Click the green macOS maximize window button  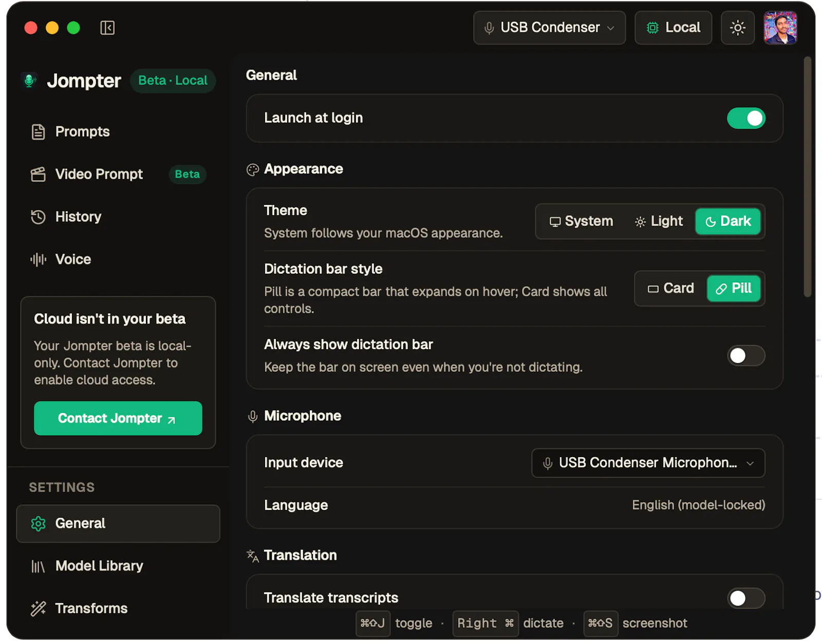73,28
